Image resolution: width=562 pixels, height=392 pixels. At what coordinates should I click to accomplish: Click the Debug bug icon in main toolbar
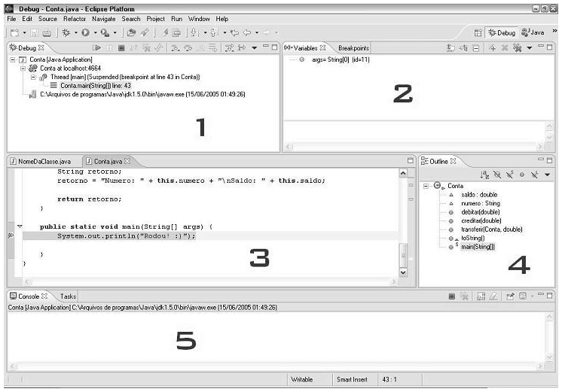click(67, 33)
